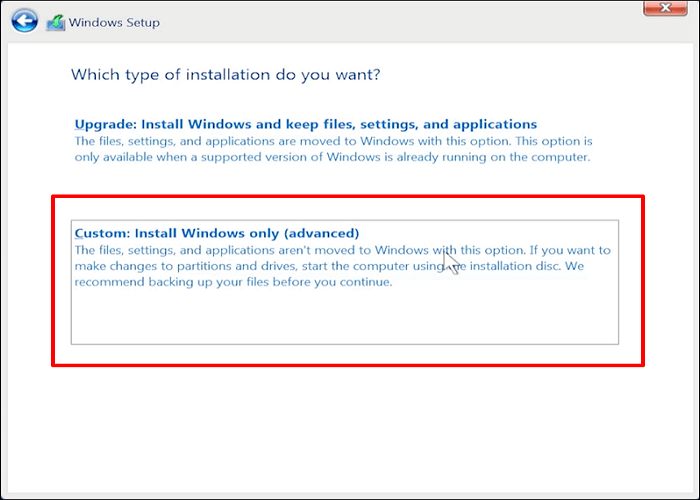Click 'already running on the computer' text
The image size is (700, 500).
click(x=498, y=157)
